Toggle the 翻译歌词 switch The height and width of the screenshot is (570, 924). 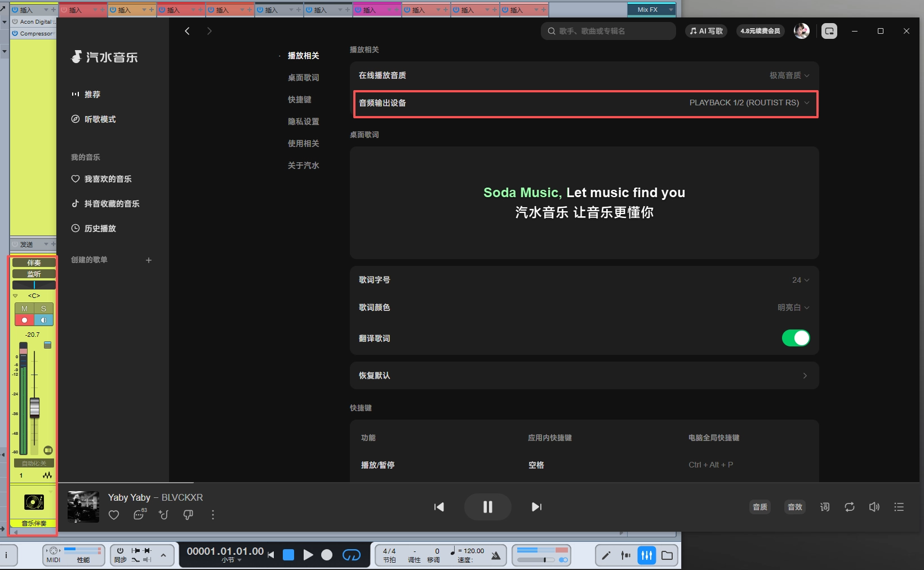pos(796,338)
